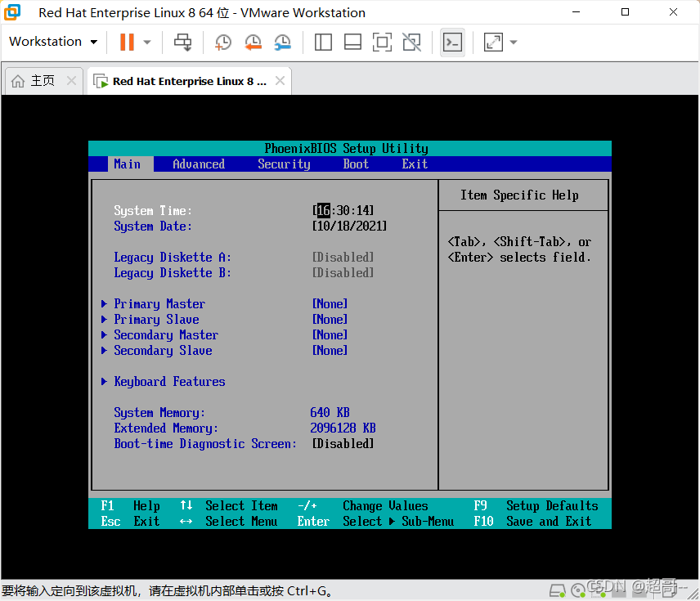Image resolution: width=700 pixels, height=601 pixels.
Task: Take a snapshot of the virtual machine
Action: tap(222, 43)
